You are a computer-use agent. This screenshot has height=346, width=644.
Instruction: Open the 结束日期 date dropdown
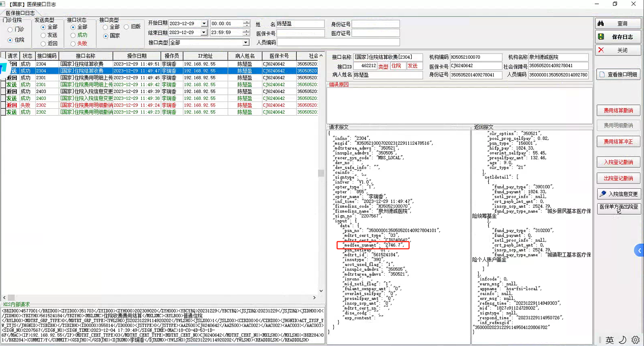[204, 32]
